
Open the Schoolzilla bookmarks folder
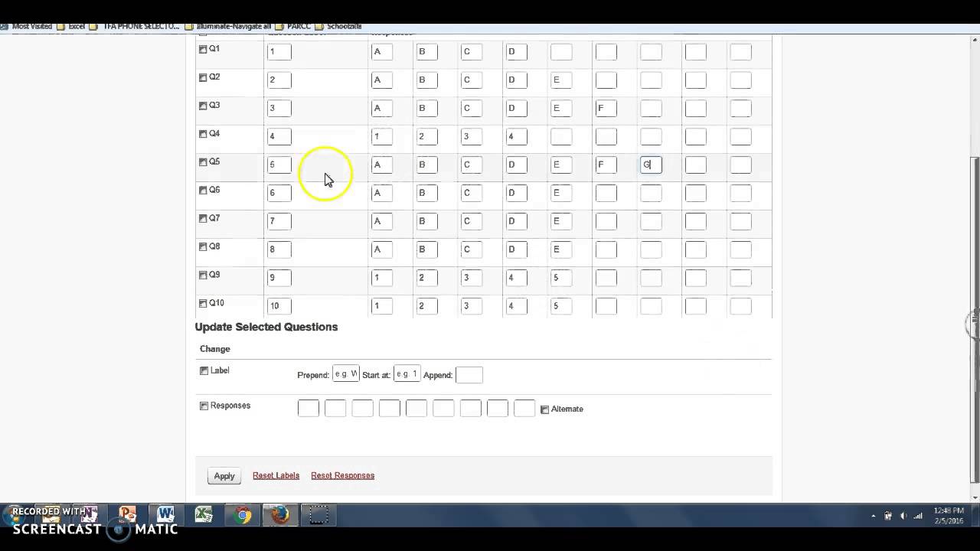338,26
